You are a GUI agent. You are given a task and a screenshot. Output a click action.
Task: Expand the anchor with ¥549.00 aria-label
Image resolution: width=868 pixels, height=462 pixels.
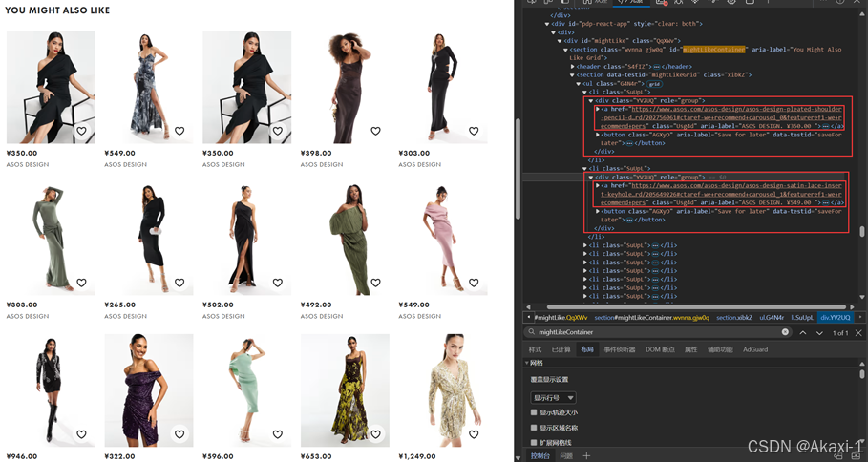[598, 185]
